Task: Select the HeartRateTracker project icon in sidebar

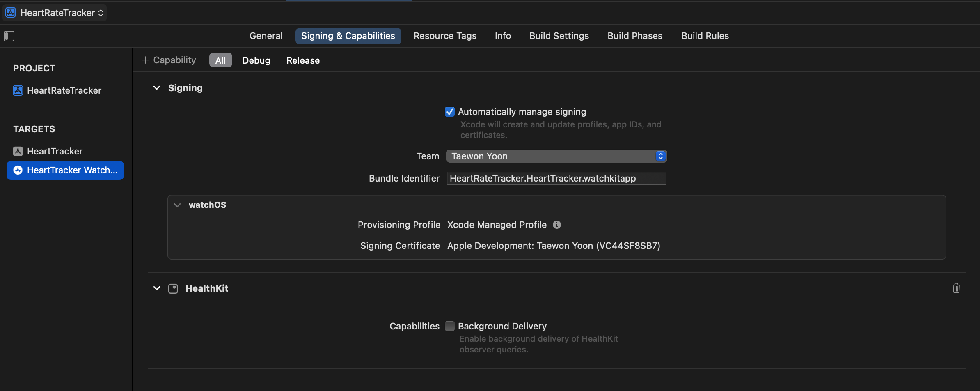Action: (18, 90)
